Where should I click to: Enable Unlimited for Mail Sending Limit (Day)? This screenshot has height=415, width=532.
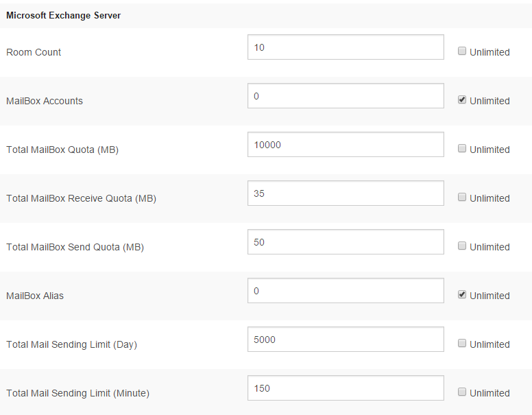click(x=462, y=343)
